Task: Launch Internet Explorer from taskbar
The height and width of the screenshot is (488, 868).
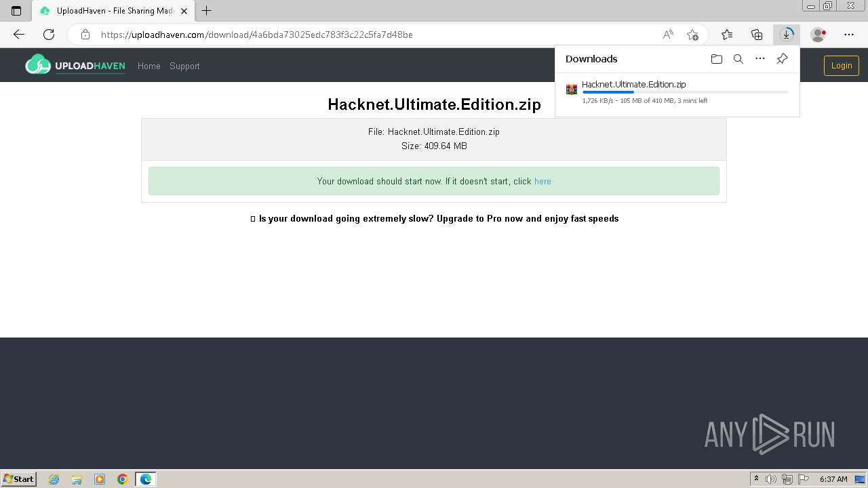Action: 54,479
